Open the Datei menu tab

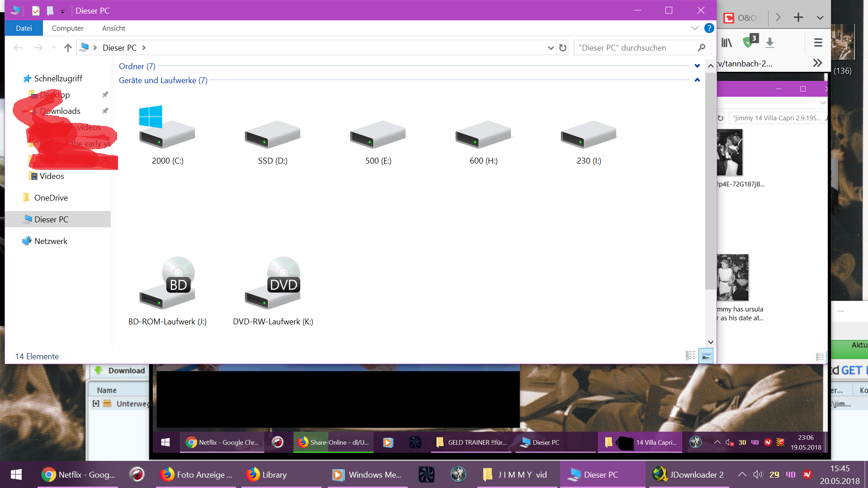pyautogui.click(x=24, y=28)
